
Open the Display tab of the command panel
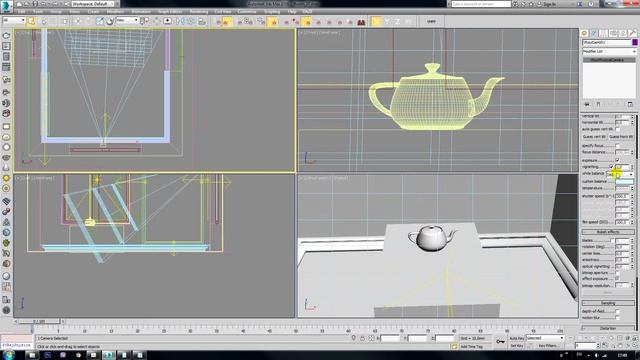click(623, 33)
